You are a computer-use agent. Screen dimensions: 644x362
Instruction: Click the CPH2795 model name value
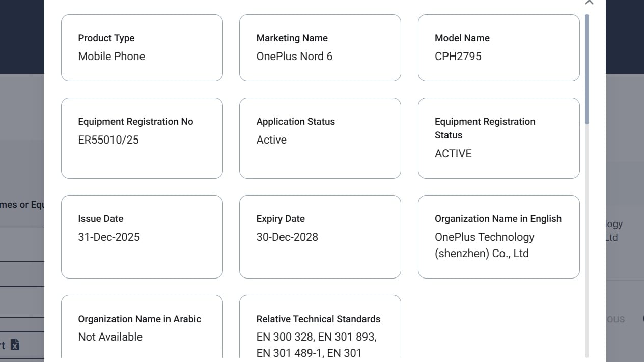[458, 57]
